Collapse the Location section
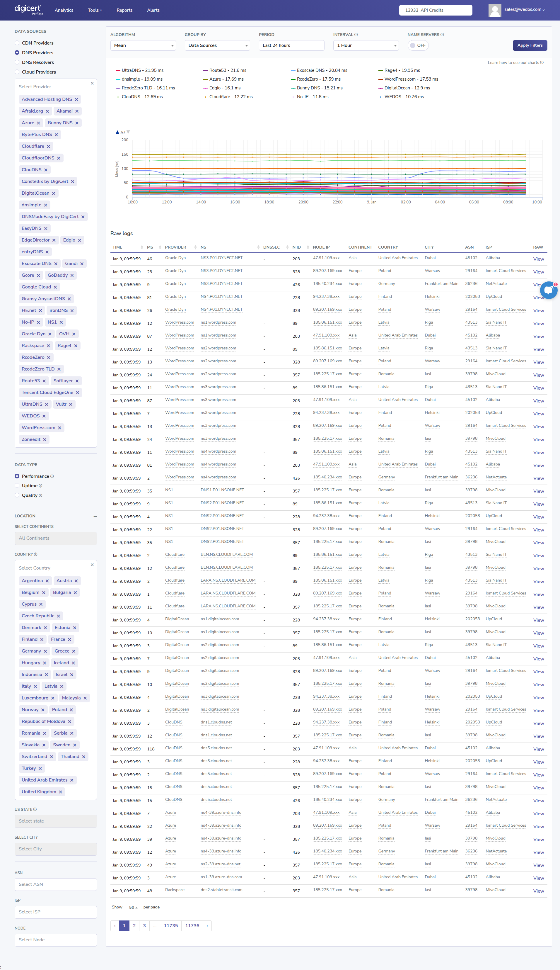Image resolution: width=560 pixels, height=970 pixels. [x=95, y=516]
